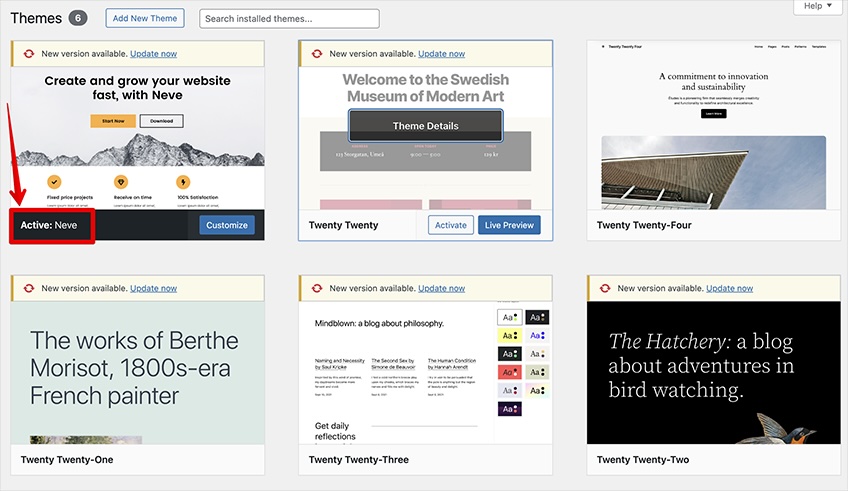
Task: Focus the Search installed themes field
Action: point(289,18)
